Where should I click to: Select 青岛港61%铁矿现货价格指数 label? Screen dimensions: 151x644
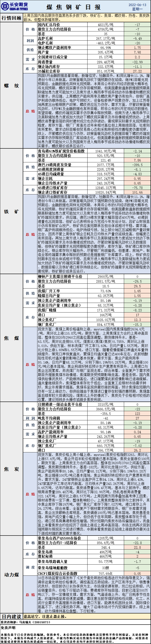(61, 151)
